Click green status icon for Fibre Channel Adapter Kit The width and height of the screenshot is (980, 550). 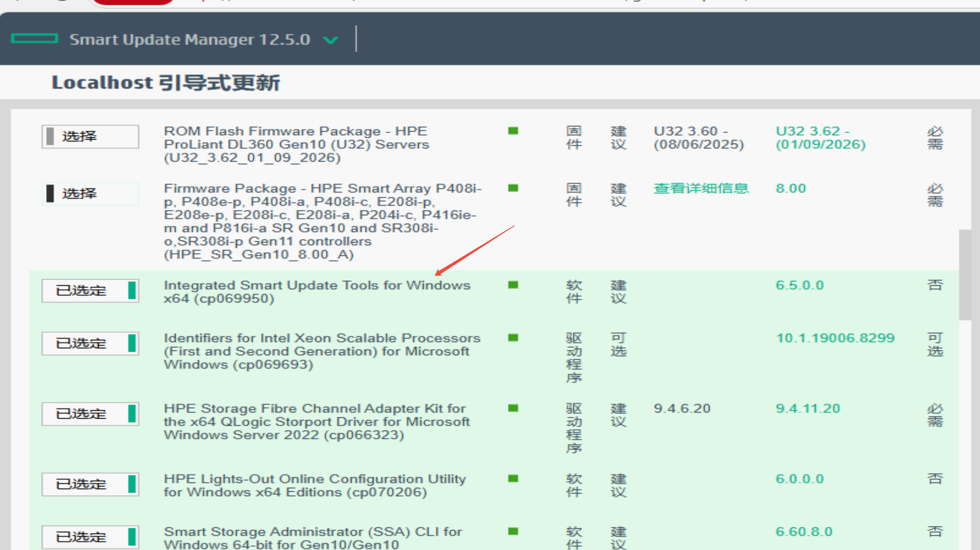[513, 408]
